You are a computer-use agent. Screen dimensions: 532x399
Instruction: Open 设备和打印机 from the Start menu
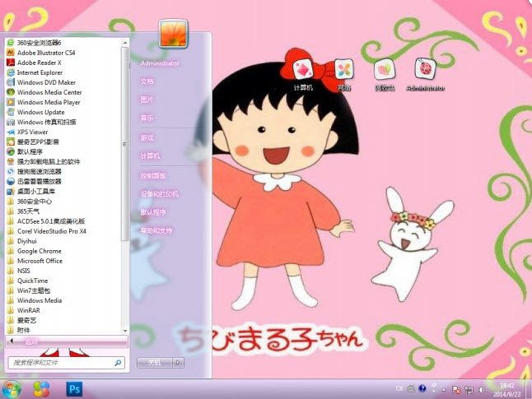tap(160, 194)
